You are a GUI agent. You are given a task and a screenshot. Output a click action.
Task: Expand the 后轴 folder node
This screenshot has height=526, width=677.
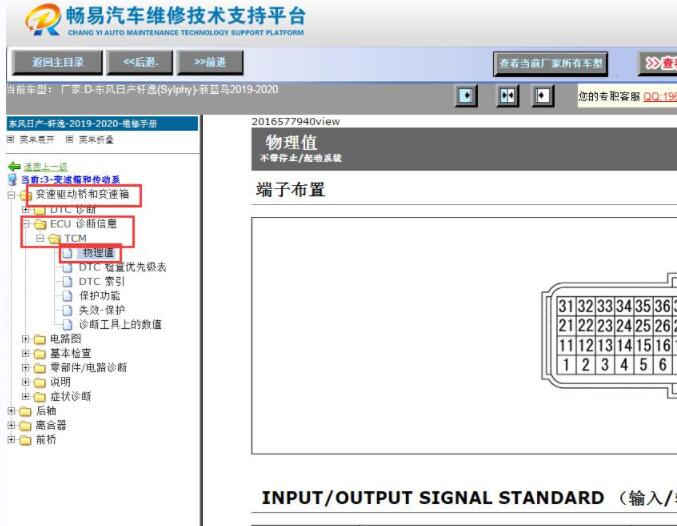(x=12, y=411)
